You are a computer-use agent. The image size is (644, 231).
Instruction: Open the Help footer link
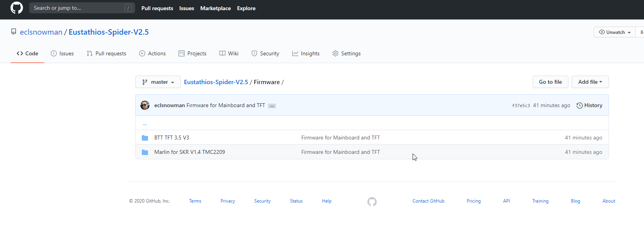click(x=327, y=201)
